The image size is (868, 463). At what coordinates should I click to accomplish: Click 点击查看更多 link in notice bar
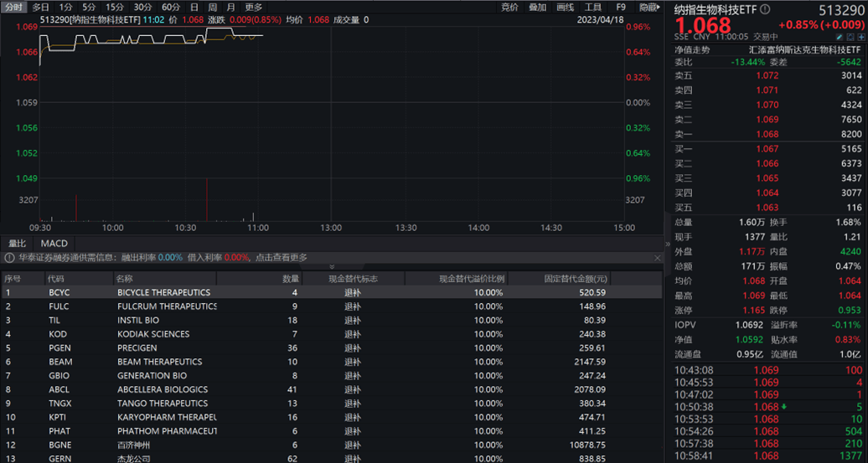click(282, 258)
